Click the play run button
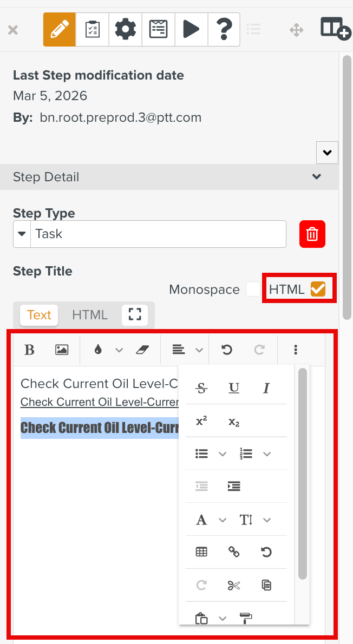The width and height of the screenshot is (353, 644). coord(191,29)
